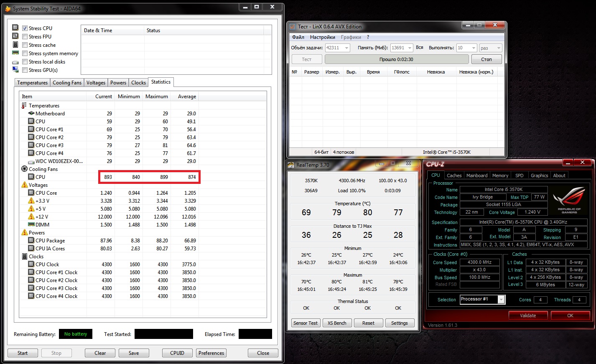Uncheck the Stress CPU checkbox
This screenshot has height=364, width=596.
(x=25, y=28)
